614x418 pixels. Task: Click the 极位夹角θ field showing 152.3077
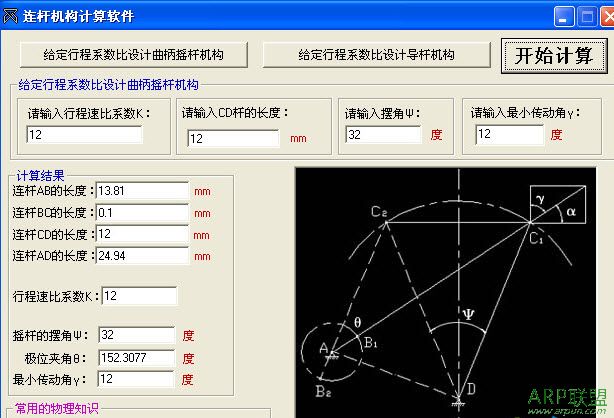coord(136,358)
